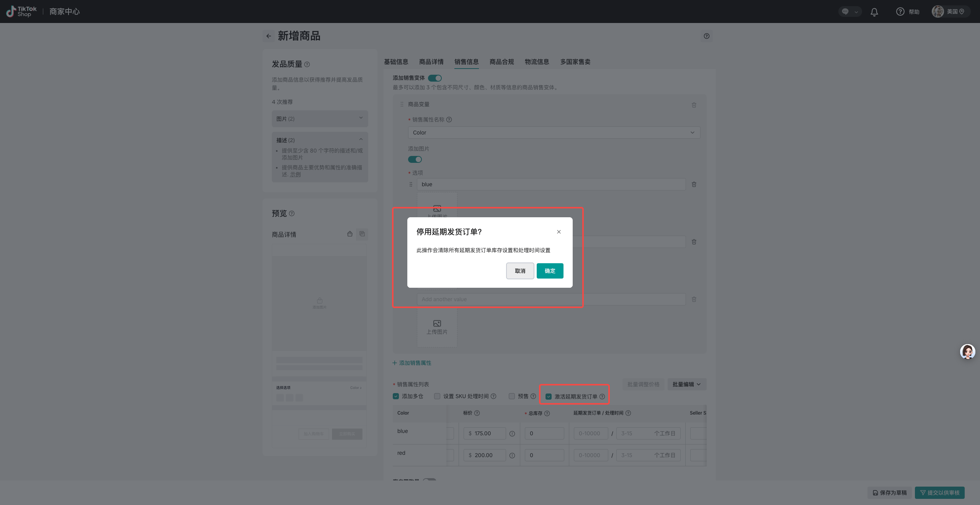Toggle the 添加销售变体 switch

[435, 78]
